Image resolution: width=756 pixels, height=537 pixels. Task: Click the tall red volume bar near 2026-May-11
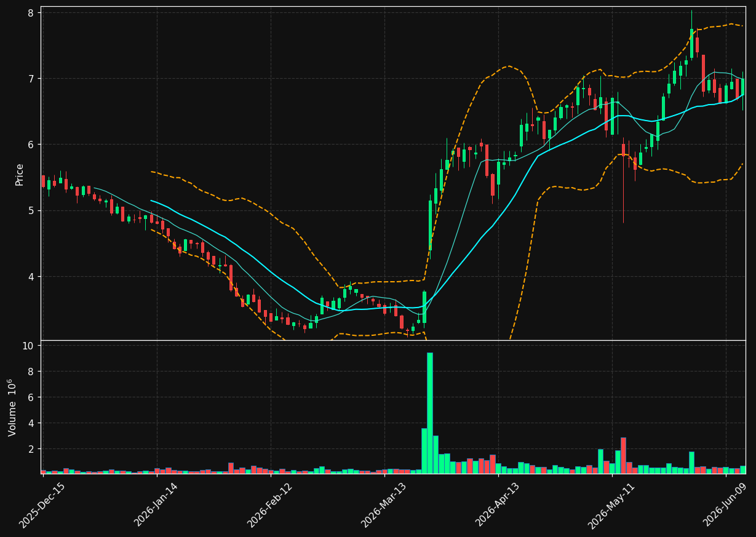point(623,455)
